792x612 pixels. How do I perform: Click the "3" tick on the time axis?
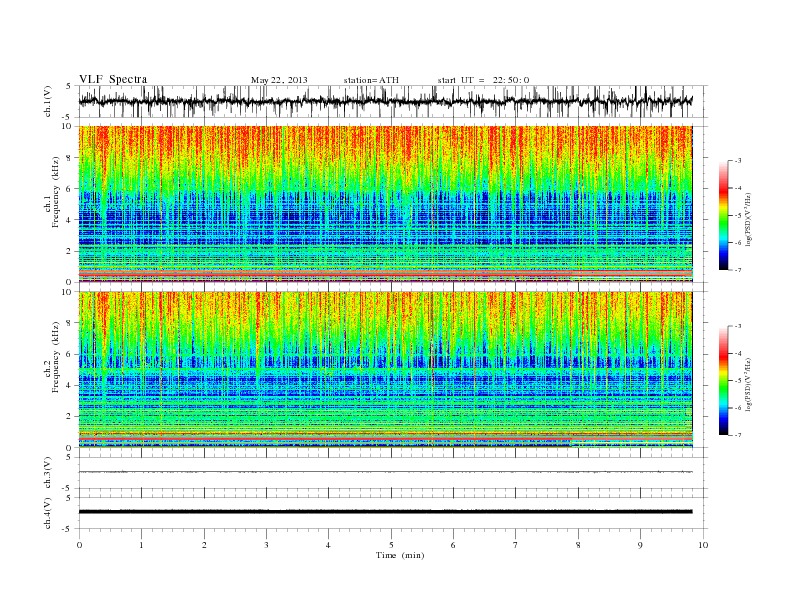point(266,545)
